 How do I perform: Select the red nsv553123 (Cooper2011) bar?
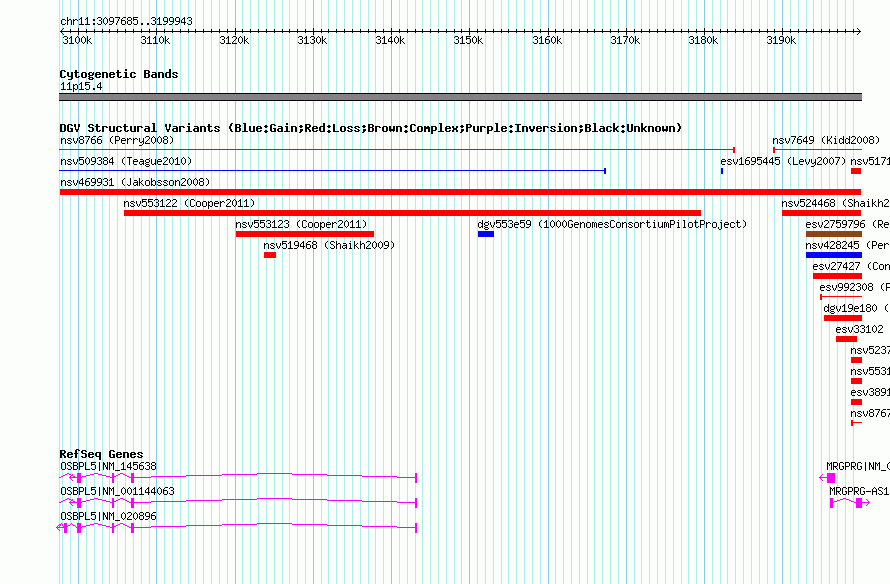[x=305, y=234]
